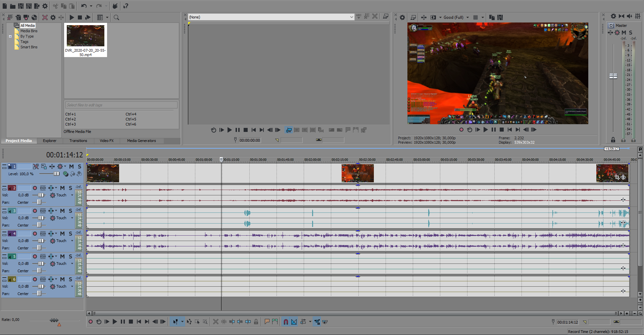
Task: Click the Select files to edit tags field
Action: point(121,105)
